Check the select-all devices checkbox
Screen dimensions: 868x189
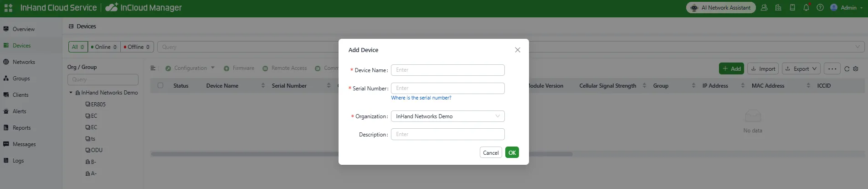tap(160, 85)
